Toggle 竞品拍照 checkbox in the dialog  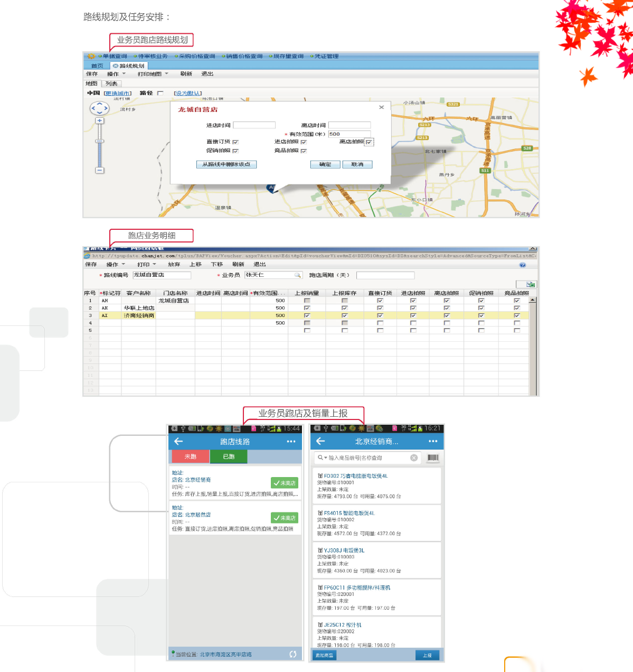pyautogui.click(x=304, y=151)
